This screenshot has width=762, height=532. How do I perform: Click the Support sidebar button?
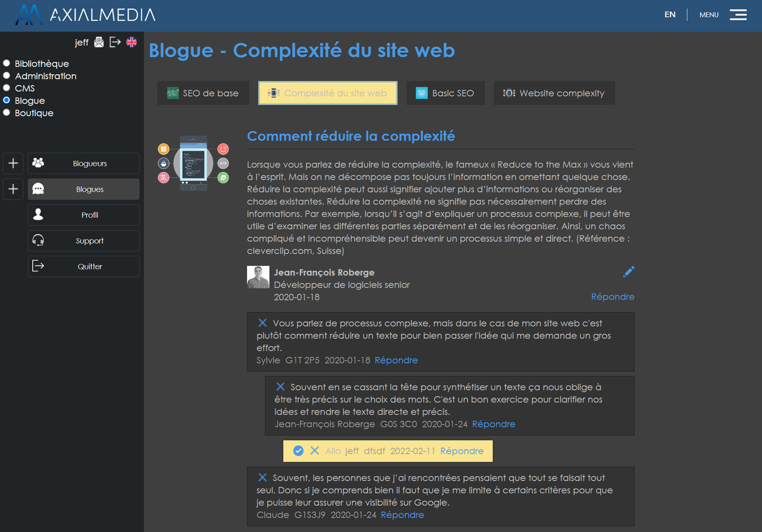coord(83,240)
